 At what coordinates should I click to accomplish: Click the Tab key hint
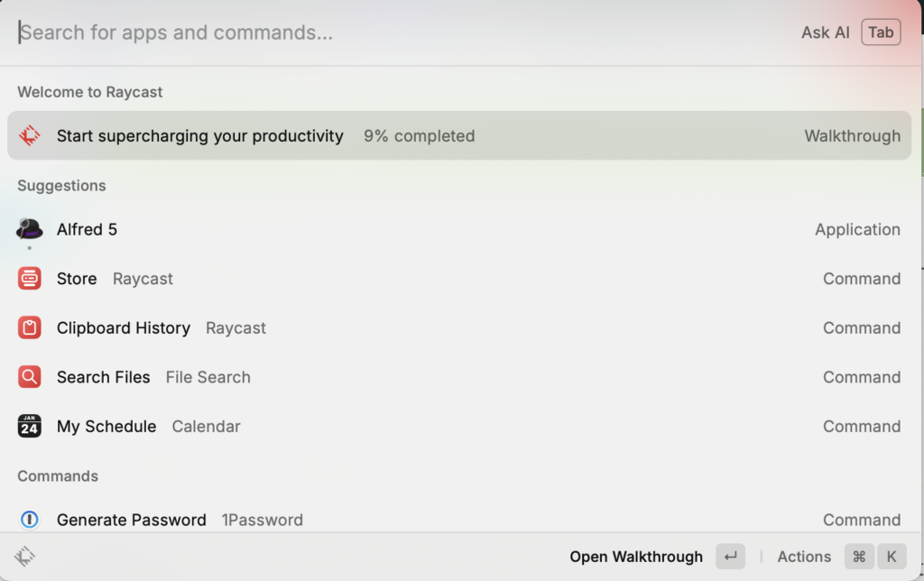pyautogui.click(x=881, y=32)
